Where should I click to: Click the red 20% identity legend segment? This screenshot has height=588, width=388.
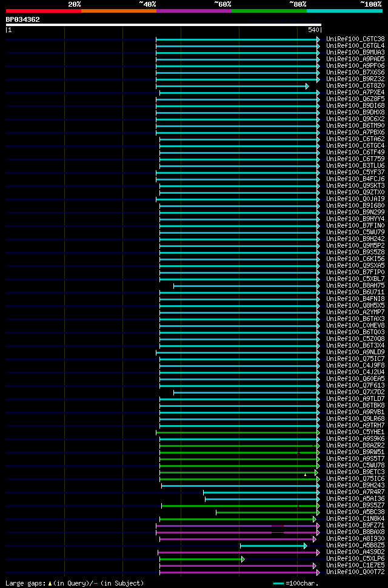pyautogui.click(x=44, y=11)
